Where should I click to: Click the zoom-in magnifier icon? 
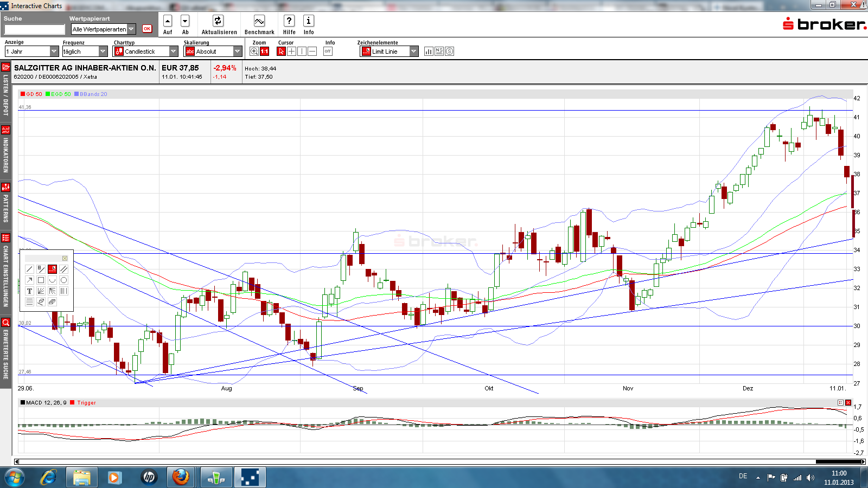(254, 52)
